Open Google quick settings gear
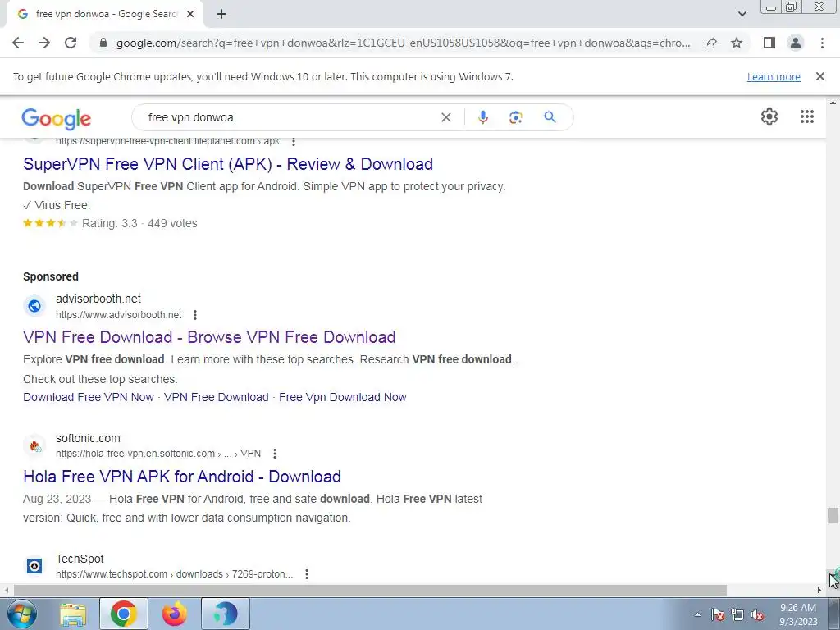This screenshot has height=630, width=840. coord(769,116)
